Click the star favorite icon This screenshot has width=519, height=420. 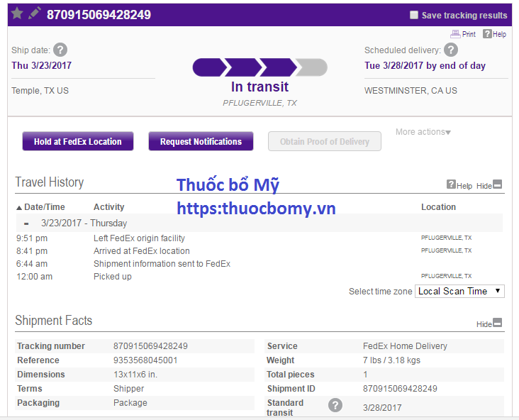coord(17,13)
